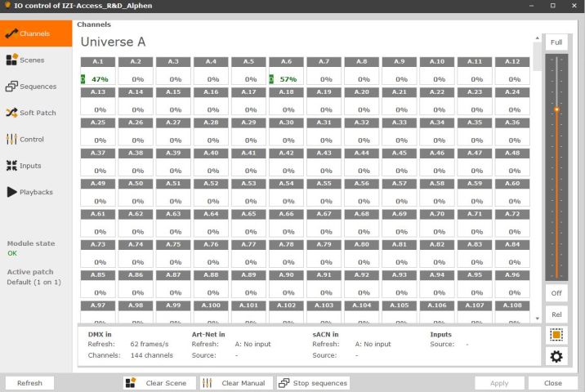The image size is (585, 392).
Task: Select channel A.1 at 47%
Action: point(99,73)
